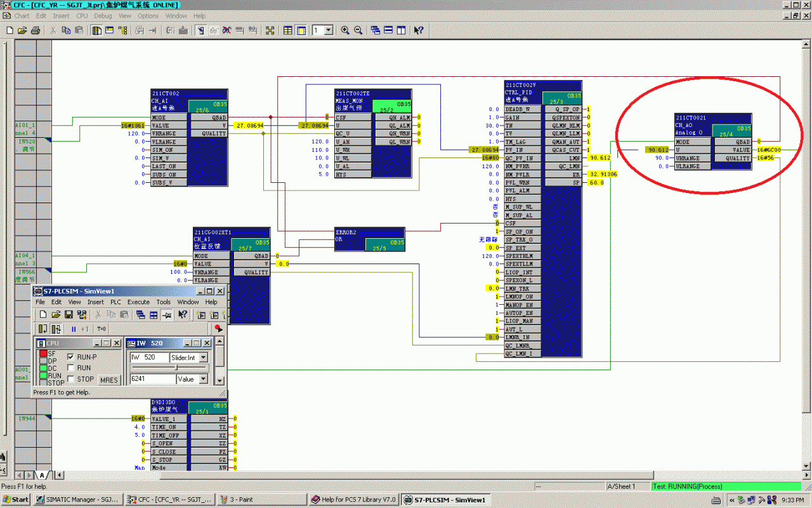This screenshot has height=508, width=812.
Task: Click Cascade windows icon in CFC toolbar
Action: point(375,30)
